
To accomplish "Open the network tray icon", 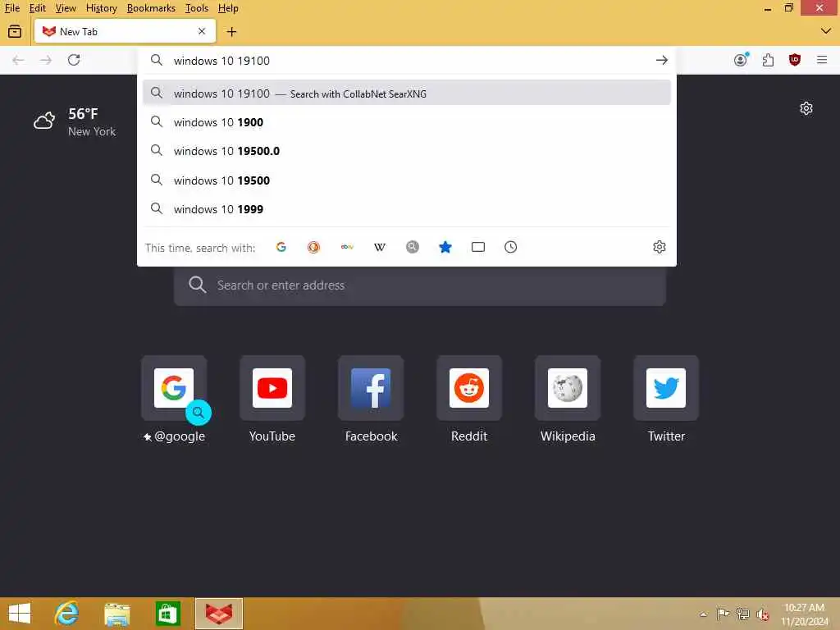I will [x=742, y=614].
